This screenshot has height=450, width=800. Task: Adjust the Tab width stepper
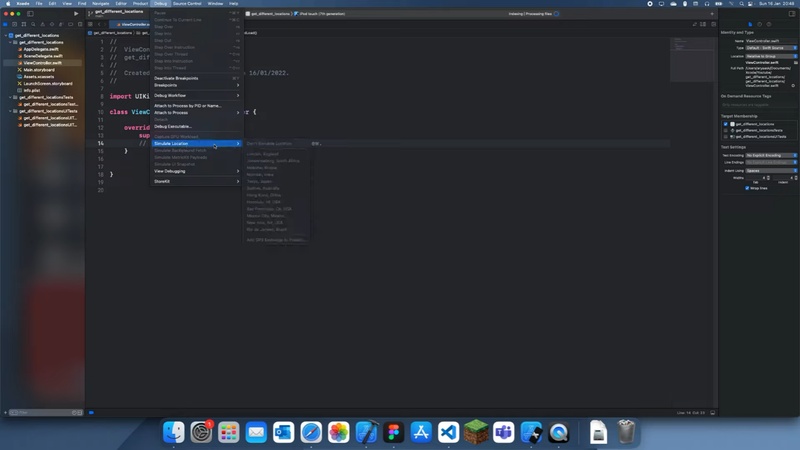(x=768, y=178)
